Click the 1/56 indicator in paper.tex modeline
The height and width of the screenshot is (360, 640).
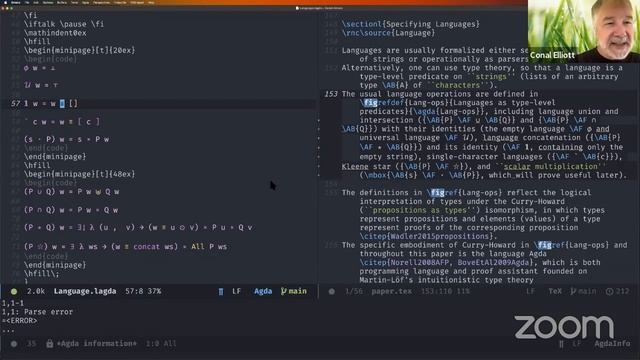pyautogui.click(x=353, y=291)
